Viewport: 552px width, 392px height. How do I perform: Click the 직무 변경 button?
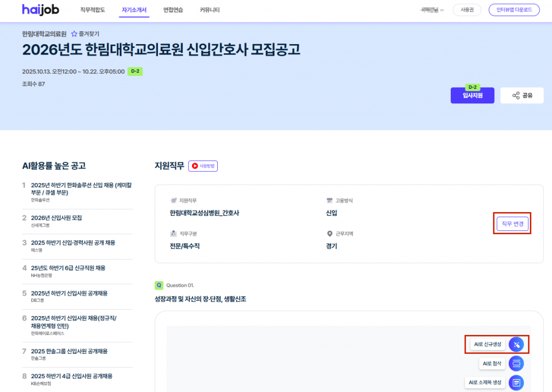tap(512, 223)
